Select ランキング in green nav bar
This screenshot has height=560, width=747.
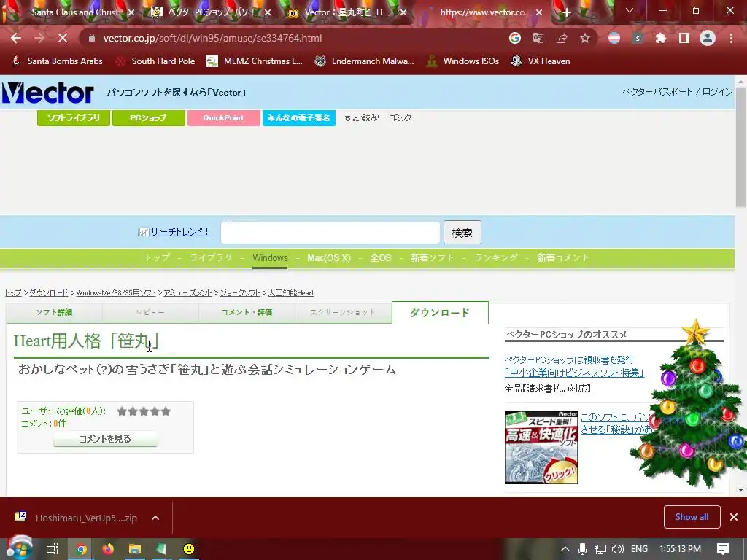click(x=496, y=257)
